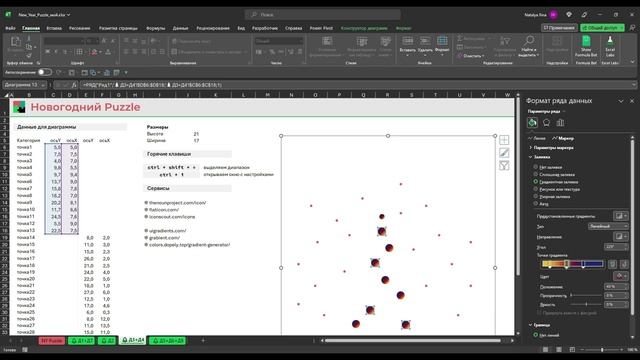Open the thenounproject.com/icon/ link
This screenshot has height=360, width=640.
178,202
